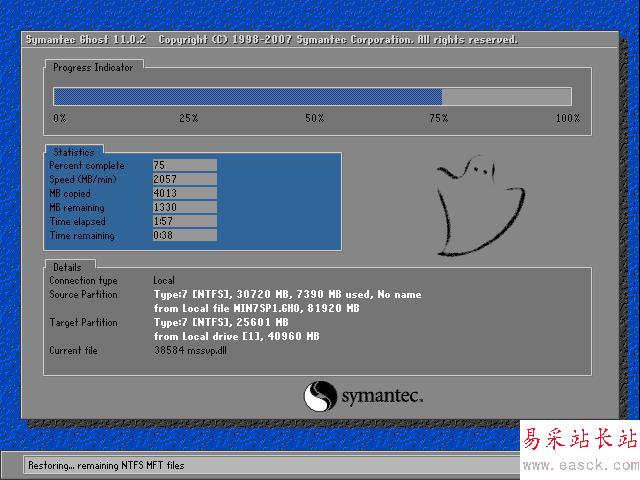This screenshot has width=640, height=480.
Task: Click the 0% progress scale mark
Action: pyautogui.click(x=60, y=118)
